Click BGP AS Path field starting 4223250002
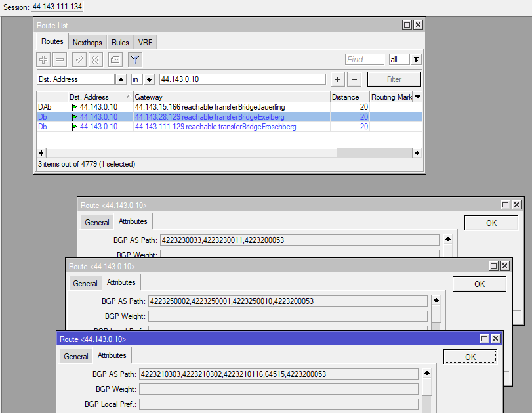The width and height of the screenshot is (532, 413). pyautogui.click(x=288, y=301)
